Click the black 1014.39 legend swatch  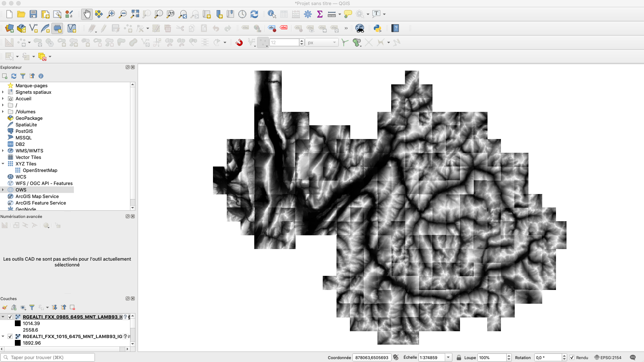coord(18,323)
